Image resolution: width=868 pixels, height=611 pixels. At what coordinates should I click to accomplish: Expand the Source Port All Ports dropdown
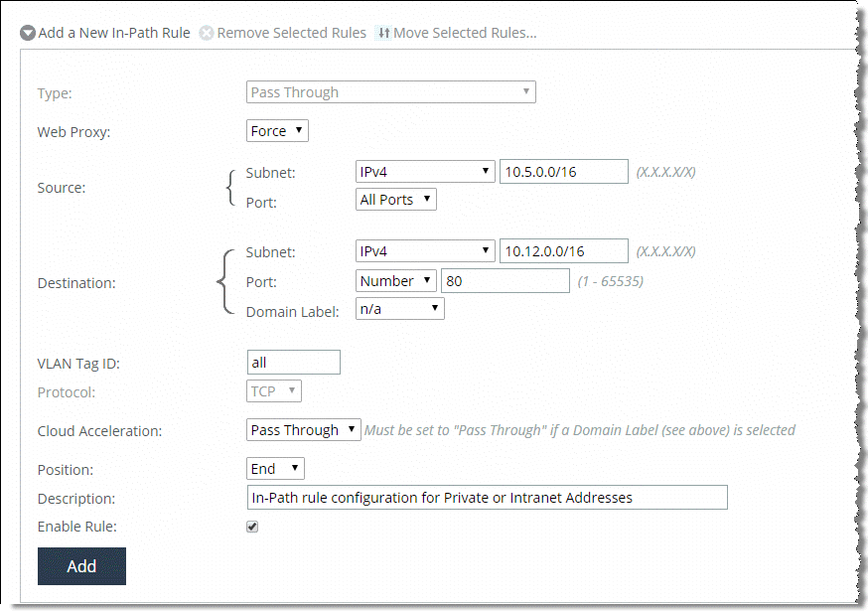[x=396, y=200]
